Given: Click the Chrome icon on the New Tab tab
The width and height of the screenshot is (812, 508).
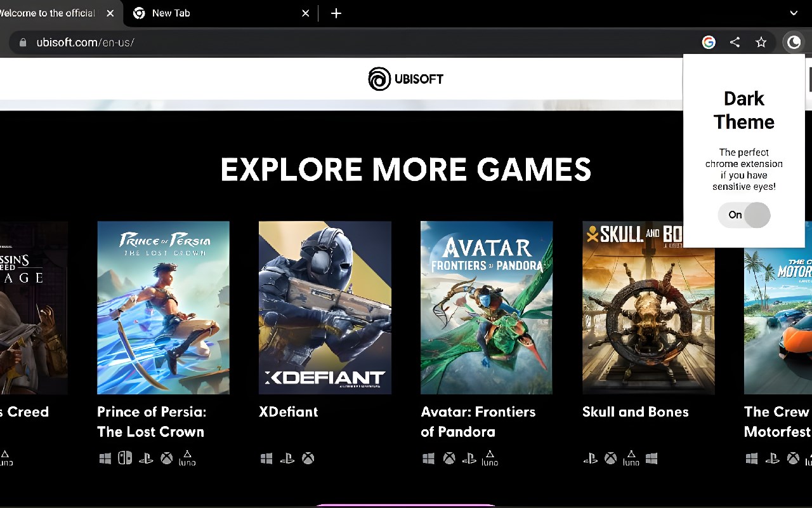Looking at the screenshot, I should (139, 13).
